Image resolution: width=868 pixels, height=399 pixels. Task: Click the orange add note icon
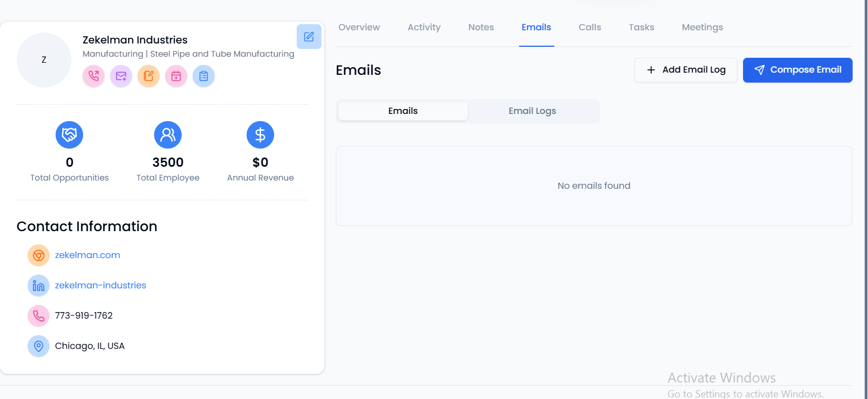[149, 76]
